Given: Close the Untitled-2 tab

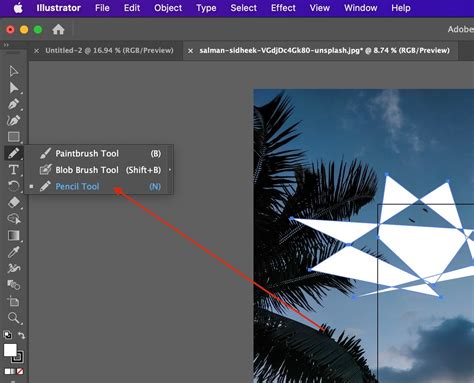Looking at the screenshot, I should click(36, 51).
